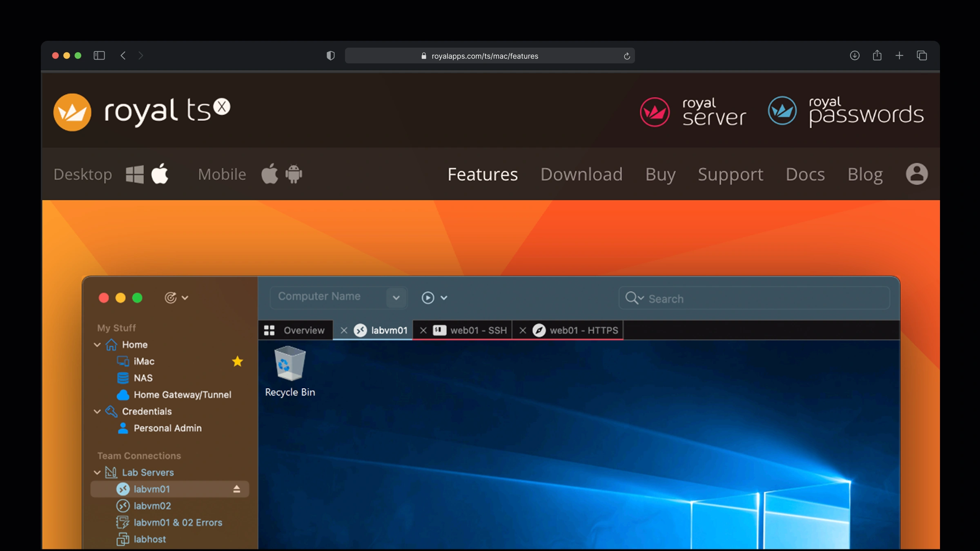Open the Download page
Viewport: 980px width, 551px height.
pyautogui.click(x=581, y=174)
